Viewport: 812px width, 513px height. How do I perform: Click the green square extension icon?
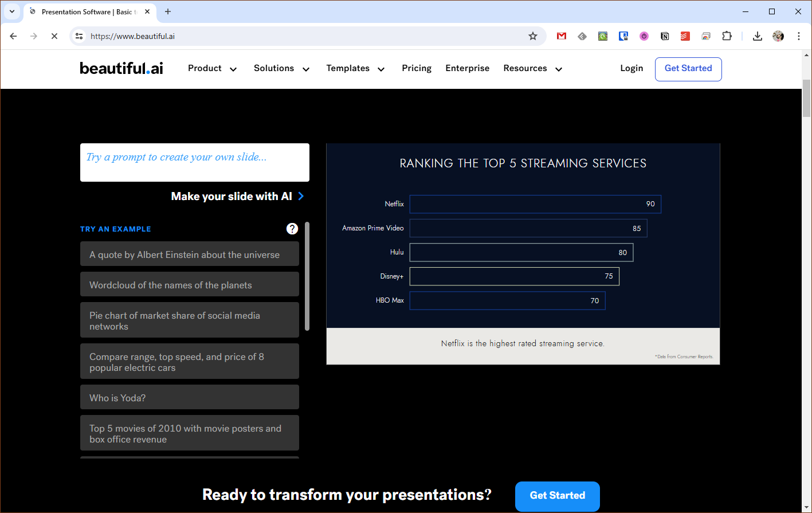coord(603,36)
